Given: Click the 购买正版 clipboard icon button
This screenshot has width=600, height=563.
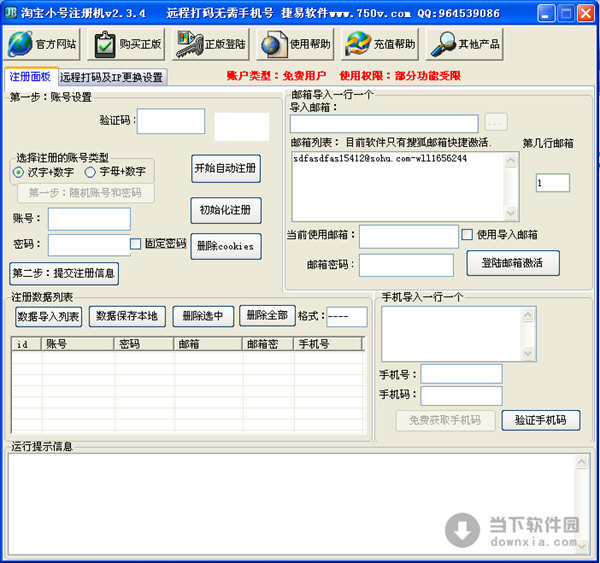Looking at the screenshot, I should tap(126, 44).
